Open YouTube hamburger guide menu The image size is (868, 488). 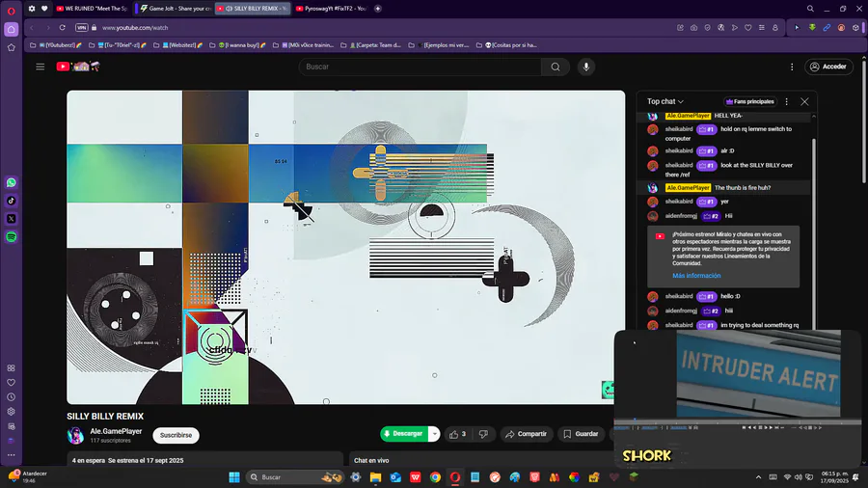pyautogui.click(x=40, y=67)
